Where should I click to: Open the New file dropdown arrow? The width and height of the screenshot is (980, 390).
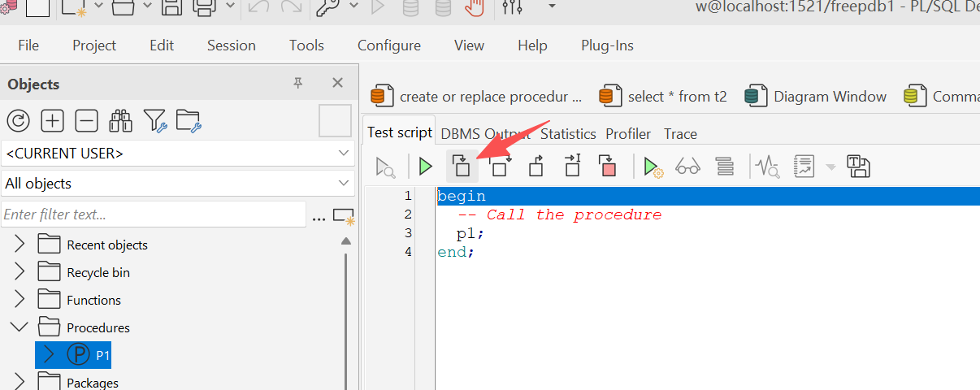[98, 5]
